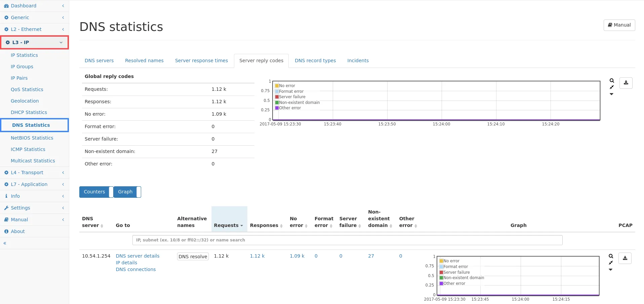Screen dimensions: 644x304
Task: Switch to the DNS record types tab
Action: [315, 61]
